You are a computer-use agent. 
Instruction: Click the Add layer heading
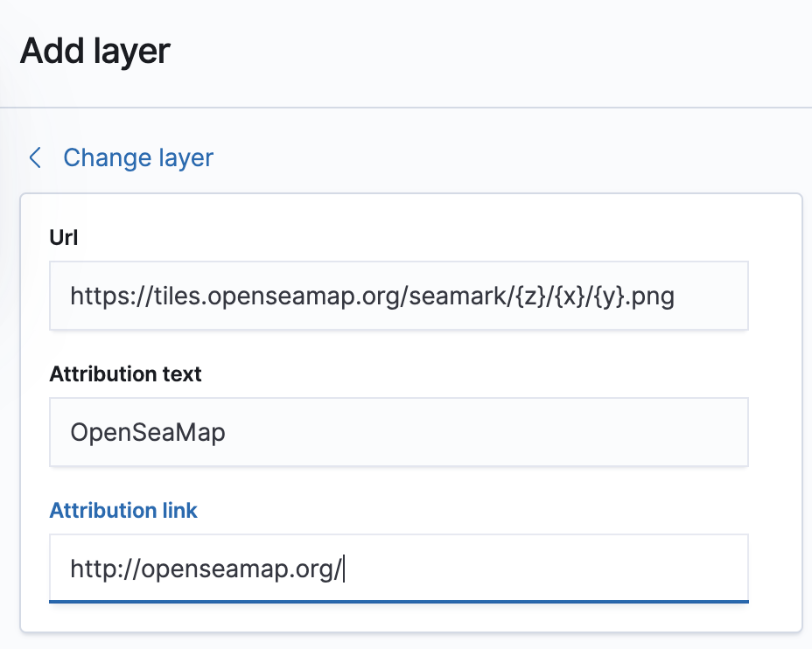pyautogui.click(x=94, y=52)
